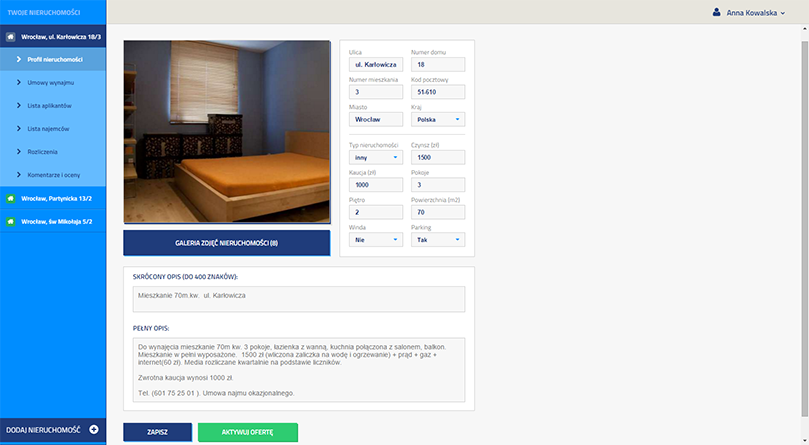Open Umowy wynajmu menu item

coord(53,83)
